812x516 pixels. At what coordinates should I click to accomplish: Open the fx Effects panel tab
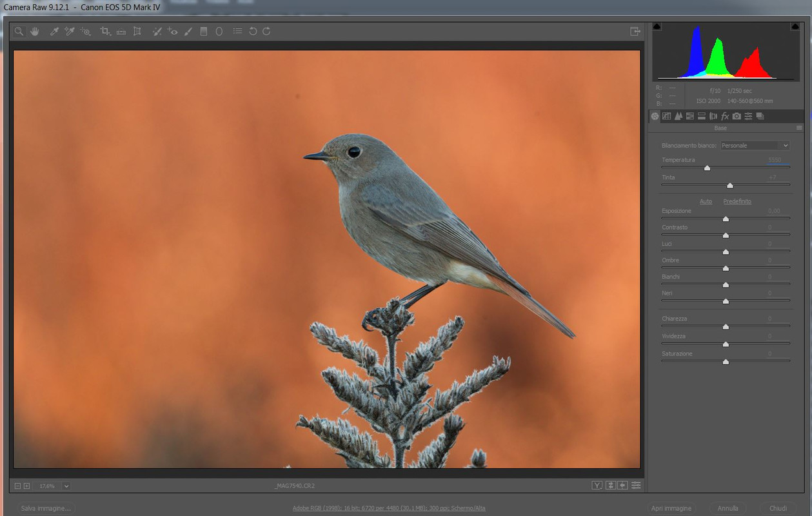click(x=725, y=116)
